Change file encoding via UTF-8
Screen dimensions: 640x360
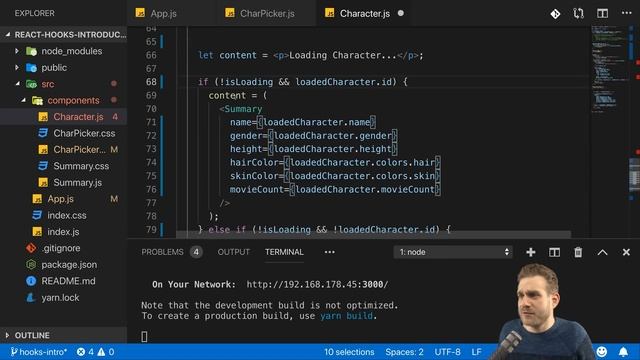pyautogui.click(x=447, y=352)
